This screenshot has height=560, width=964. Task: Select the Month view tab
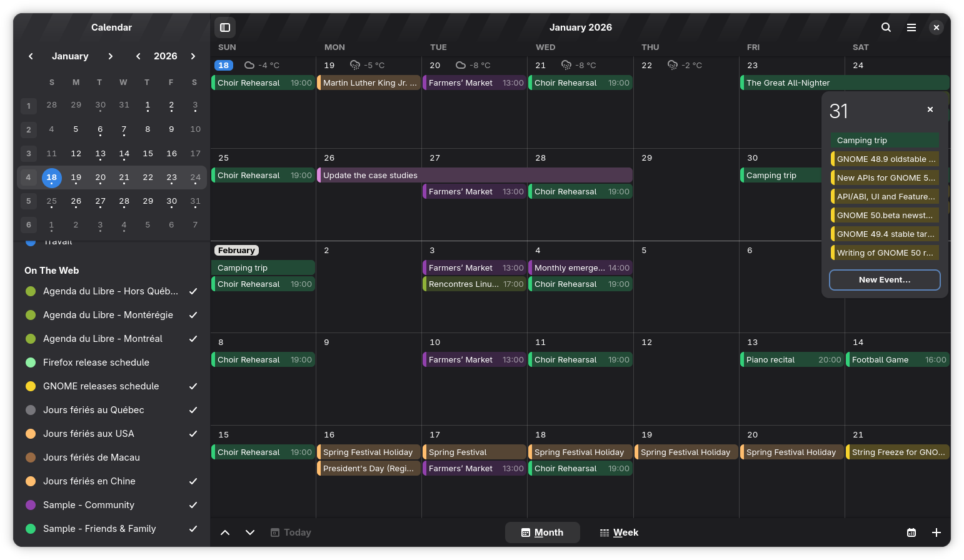542,532
